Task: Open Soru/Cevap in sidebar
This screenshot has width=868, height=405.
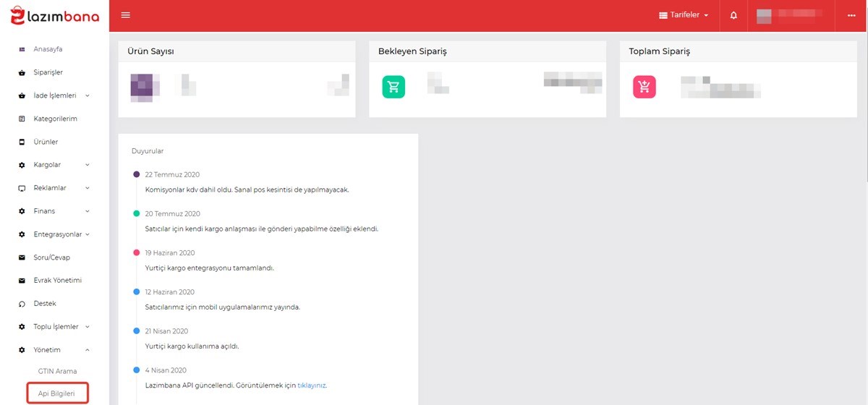Action: (52, 257)
